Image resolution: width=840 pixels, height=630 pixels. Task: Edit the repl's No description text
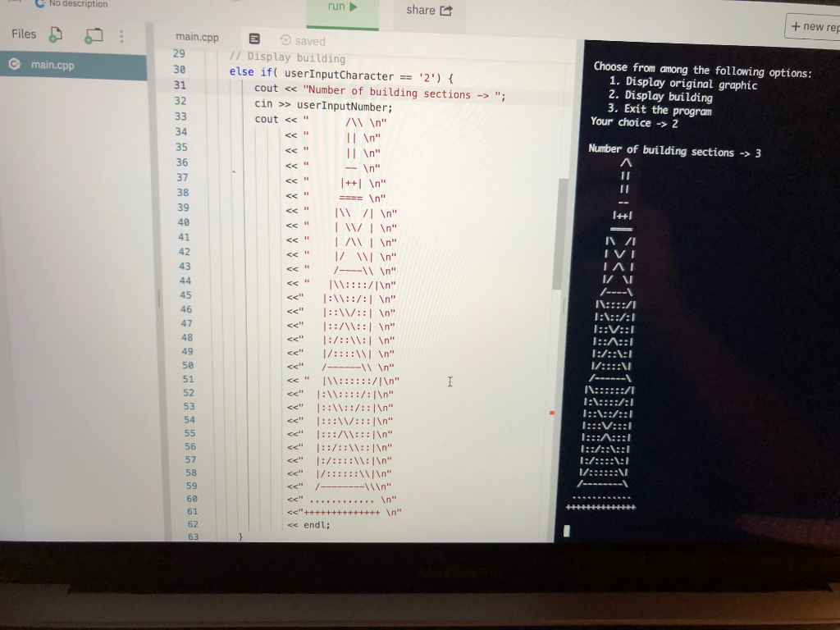click(73, 3)
